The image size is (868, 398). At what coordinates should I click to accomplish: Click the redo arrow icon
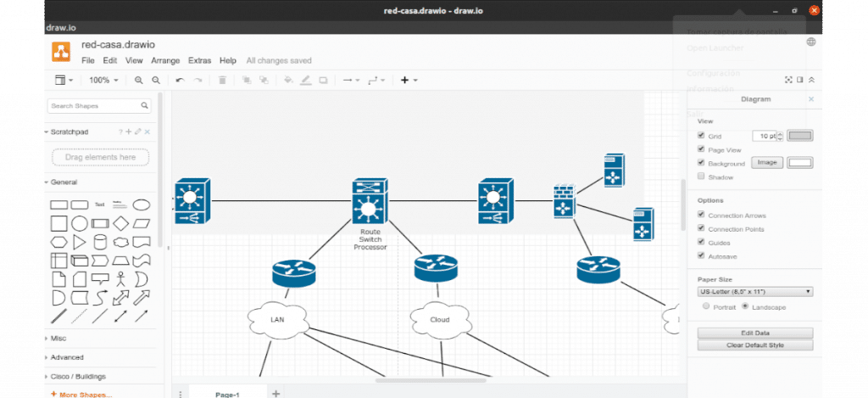197,81
